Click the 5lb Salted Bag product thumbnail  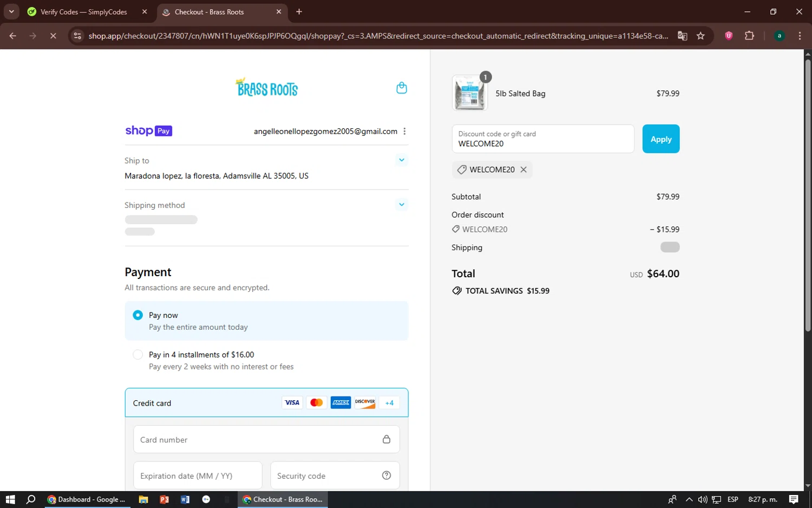469,93
